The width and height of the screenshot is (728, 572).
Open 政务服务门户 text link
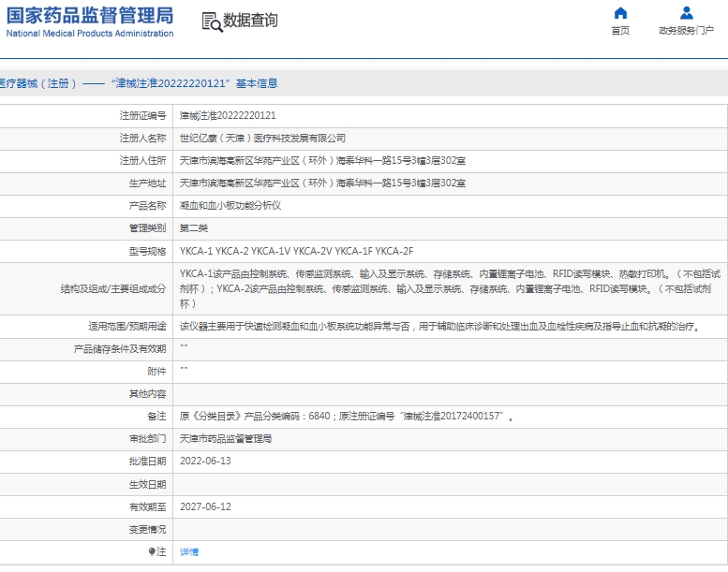[x=686, y=31]
